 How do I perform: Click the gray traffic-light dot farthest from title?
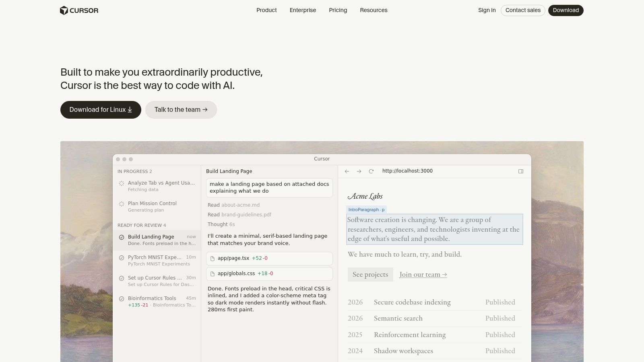tap(118, 159)
